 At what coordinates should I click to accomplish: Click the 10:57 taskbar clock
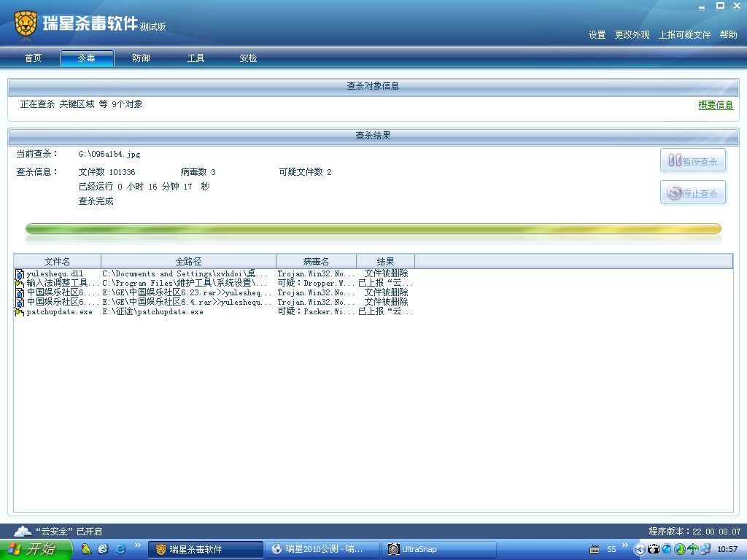coord(727,550)
